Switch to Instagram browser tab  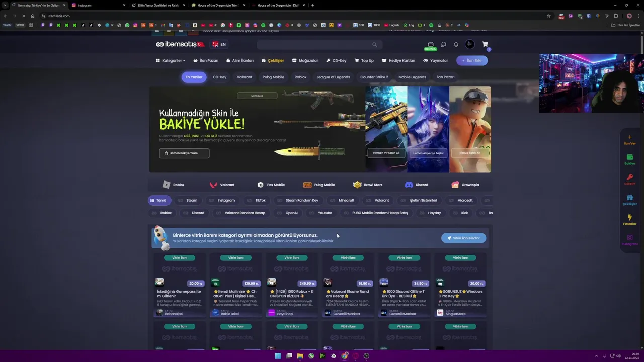98,5
